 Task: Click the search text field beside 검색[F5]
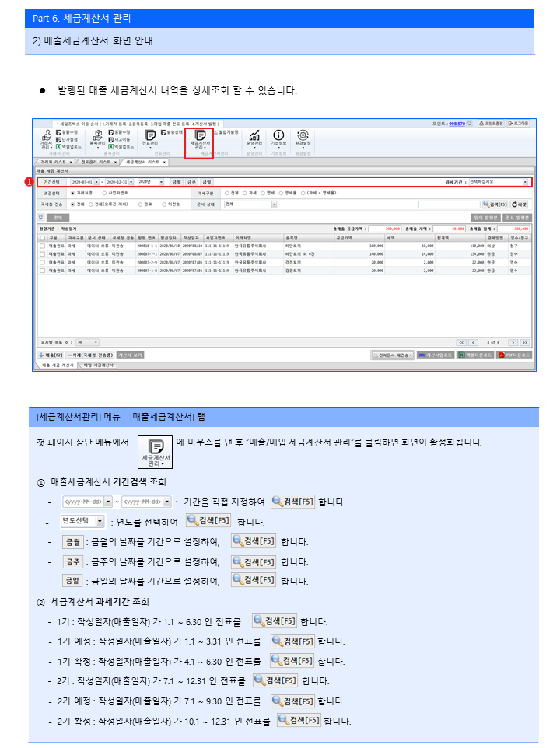tap(449, 204)
